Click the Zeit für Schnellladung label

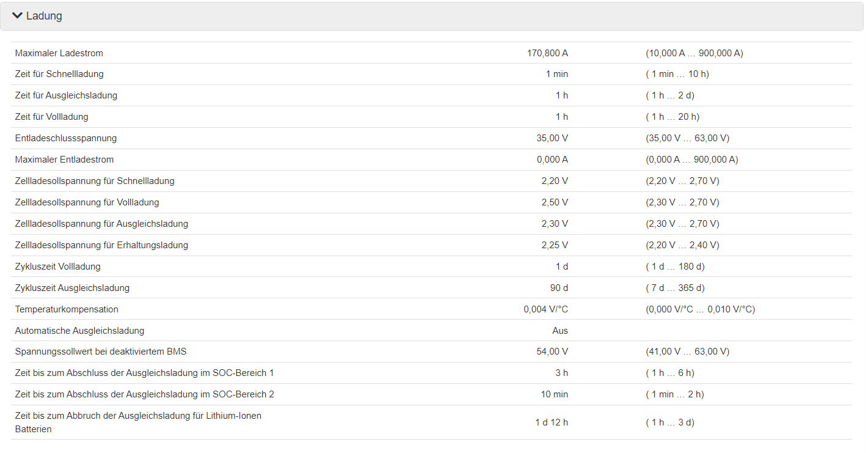[x=59, y=74]
